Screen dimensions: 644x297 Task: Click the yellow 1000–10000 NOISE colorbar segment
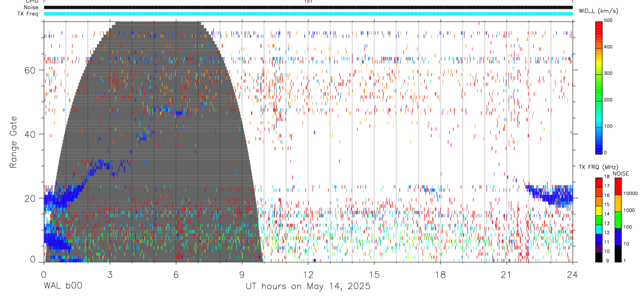click(x=618, y=203)
